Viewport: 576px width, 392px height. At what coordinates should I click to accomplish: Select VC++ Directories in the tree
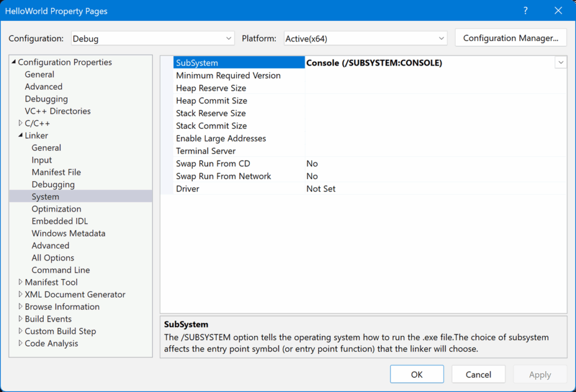click(57, 111)
